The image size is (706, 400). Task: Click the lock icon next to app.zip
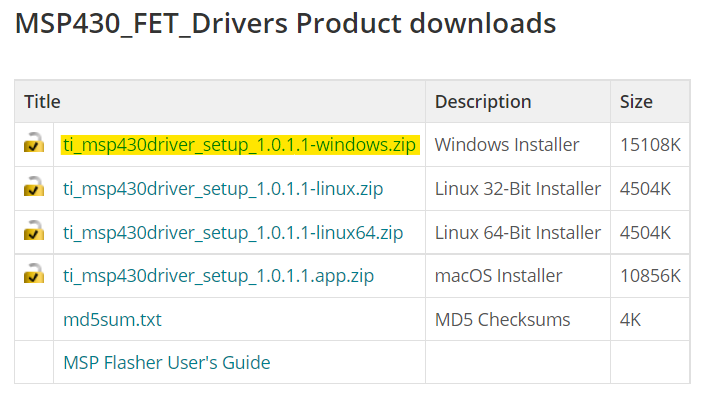click(34, 275)
